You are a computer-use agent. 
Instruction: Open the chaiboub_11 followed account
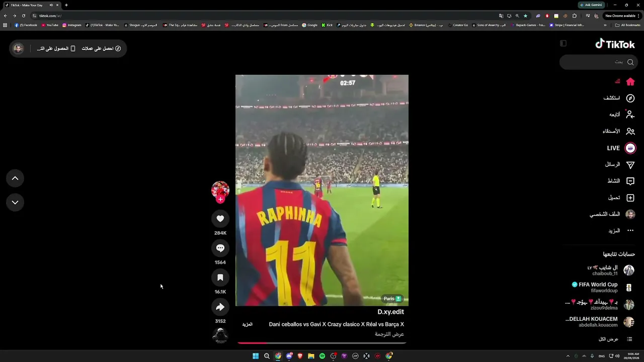[610, 270]
